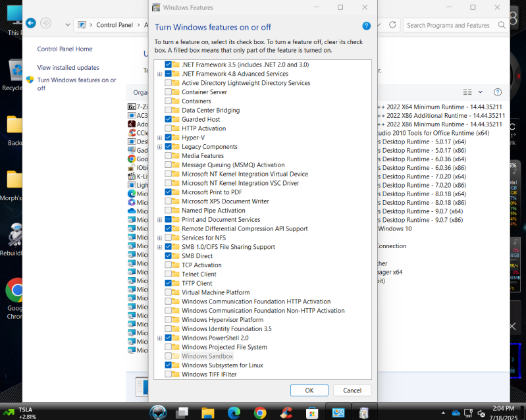Image resolution: width=526 pixels, height=420 pixels.
Task: Click the Control Panel taskbar icon
Action: click(338, 413)
